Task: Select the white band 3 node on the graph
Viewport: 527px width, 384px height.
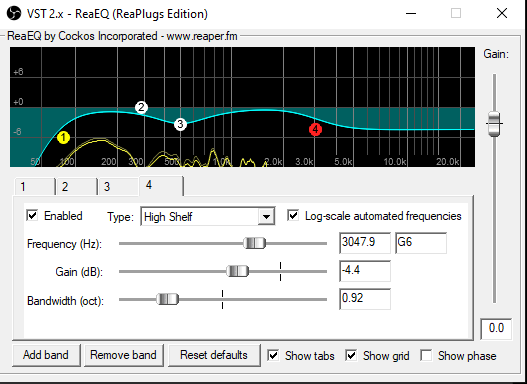Action: (180, 124)
